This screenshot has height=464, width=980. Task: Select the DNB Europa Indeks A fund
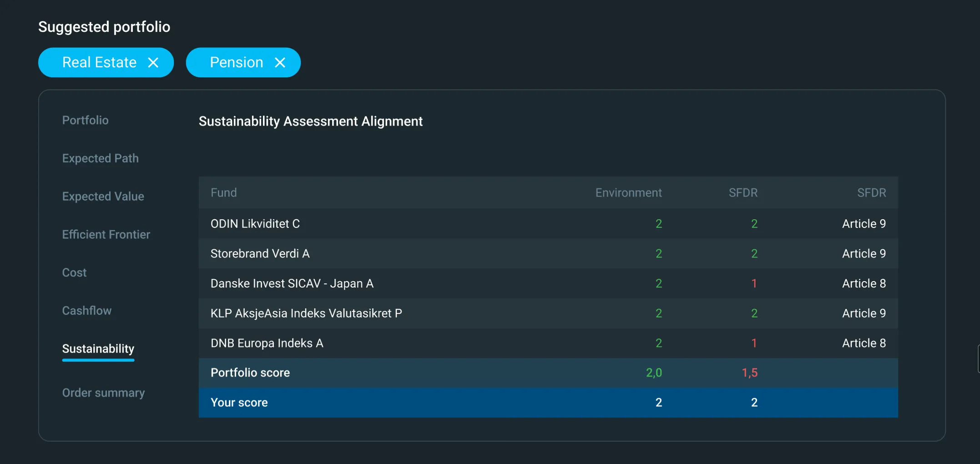pyautogui.click(x=267, y=343)
